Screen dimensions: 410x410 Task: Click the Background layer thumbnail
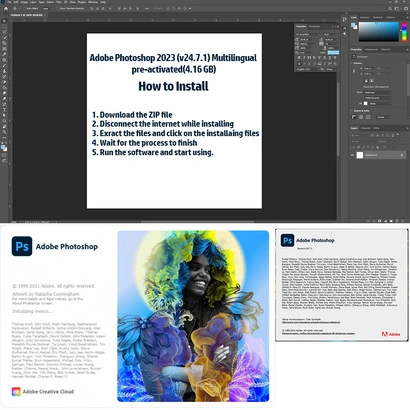360,155
